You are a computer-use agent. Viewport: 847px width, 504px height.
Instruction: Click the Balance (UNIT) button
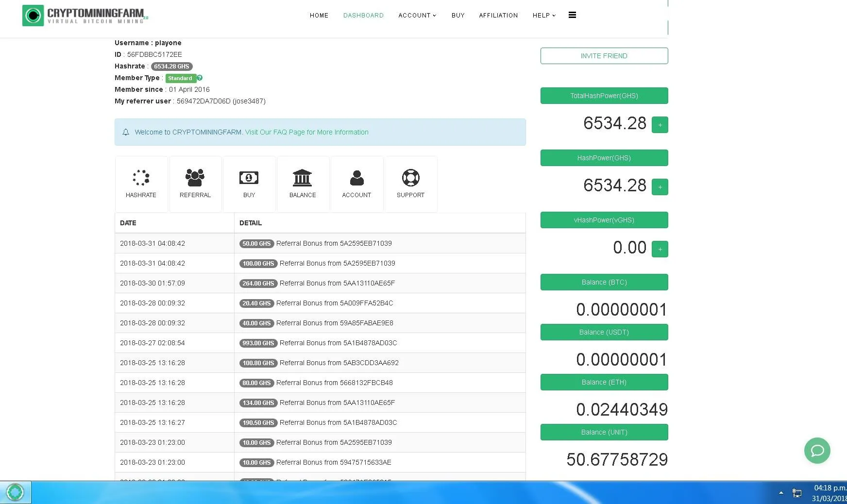click(x=604, y=432)
